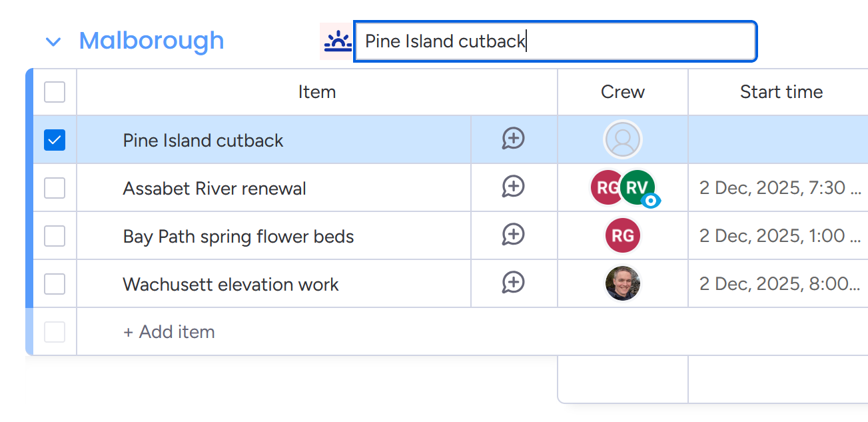Assign crew via empty avatar on Pine Island cutback

(622, 139)
